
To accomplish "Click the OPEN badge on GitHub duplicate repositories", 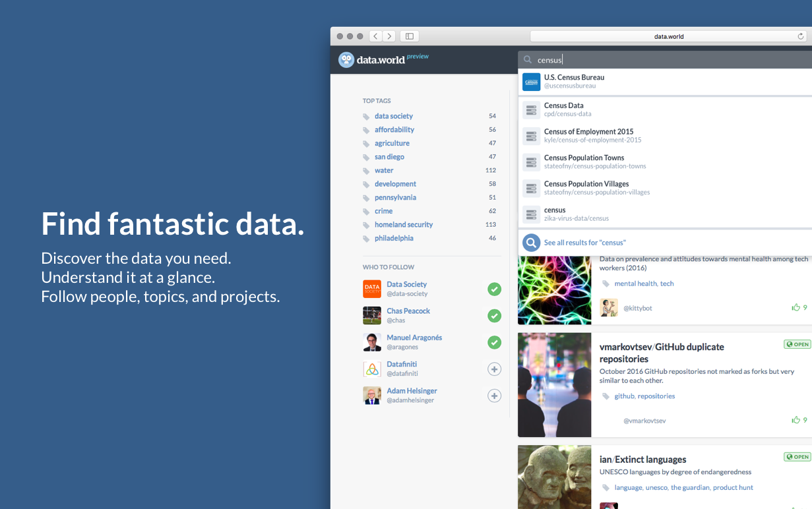I will pos(797,344).
